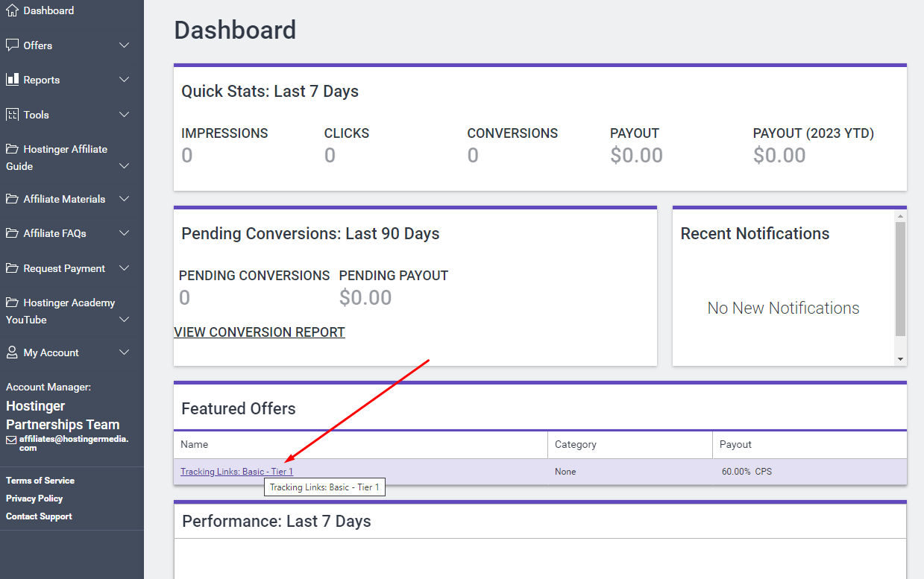Click the Reports bar chart icon
Image resolution: width=924 pixels, height=579 pixels.
12,80
